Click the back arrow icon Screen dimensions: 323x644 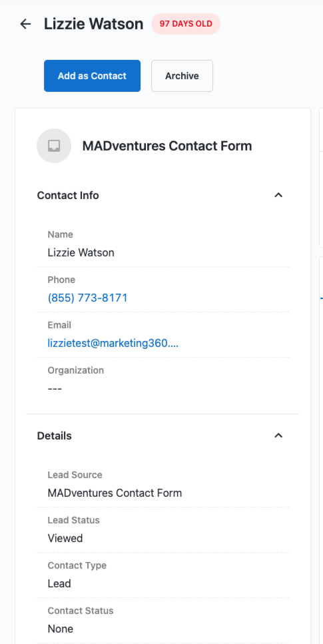point(25,24)
